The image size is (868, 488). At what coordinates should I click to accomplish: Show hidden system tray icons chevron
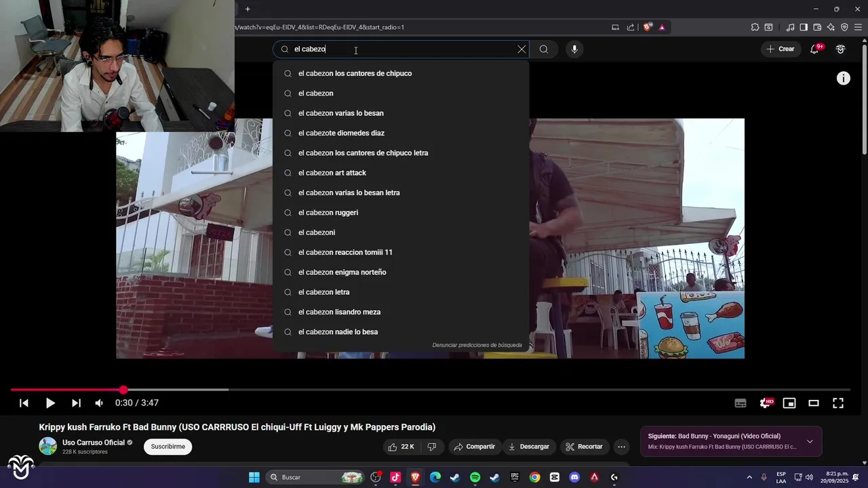(749, 477)
